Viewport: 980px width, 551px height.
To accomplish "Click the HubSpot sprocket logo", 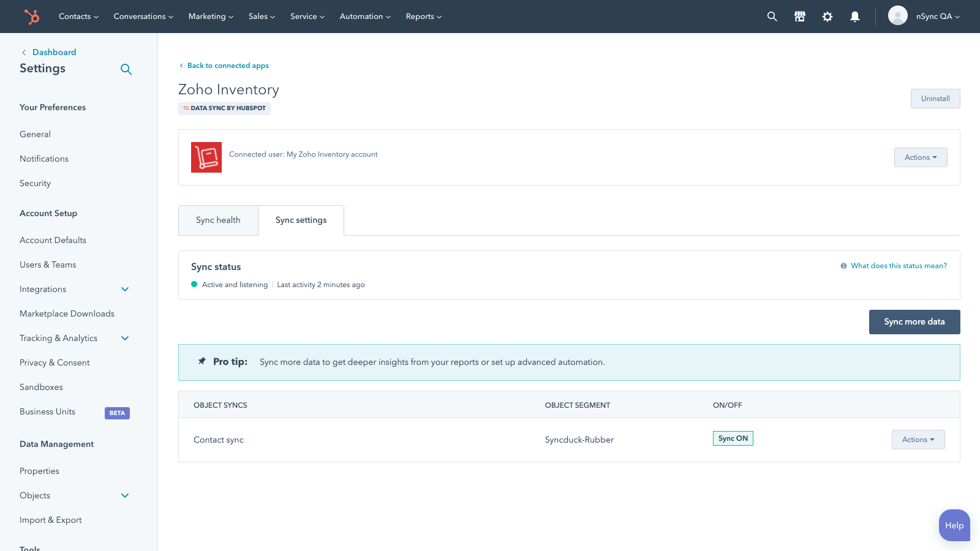I will pos(31,17).
